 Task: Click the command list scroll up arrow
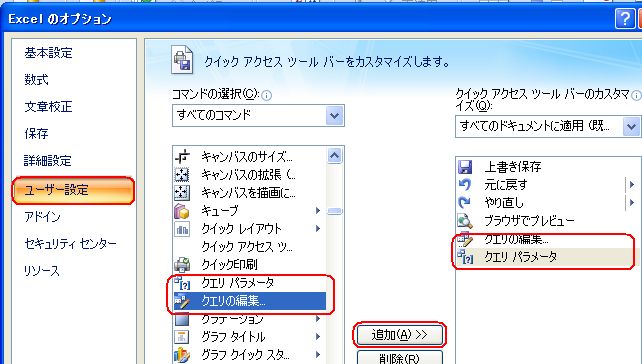pyautogui.click(x=335, y=156)
